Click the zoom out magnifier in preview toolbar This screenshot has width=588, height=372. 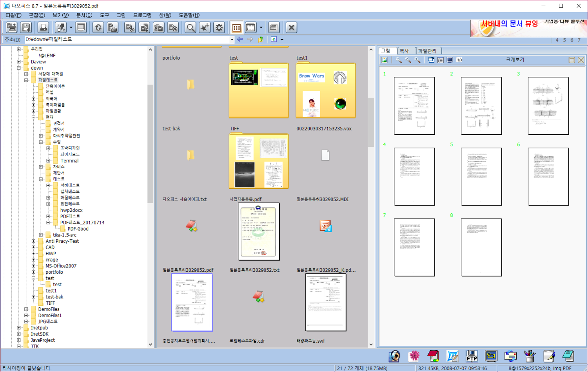click(x=399, y=60)
